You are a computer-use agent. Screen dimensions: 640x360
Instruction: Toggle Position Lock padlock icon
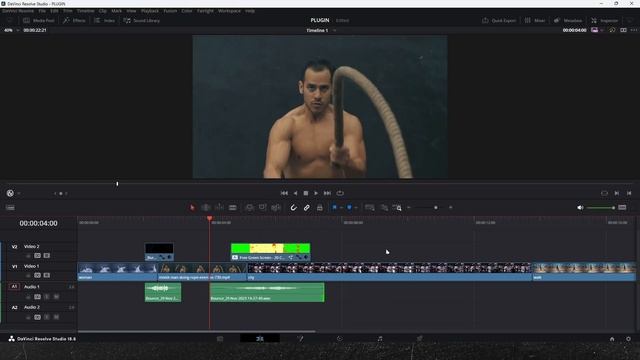tap(320, 208)
